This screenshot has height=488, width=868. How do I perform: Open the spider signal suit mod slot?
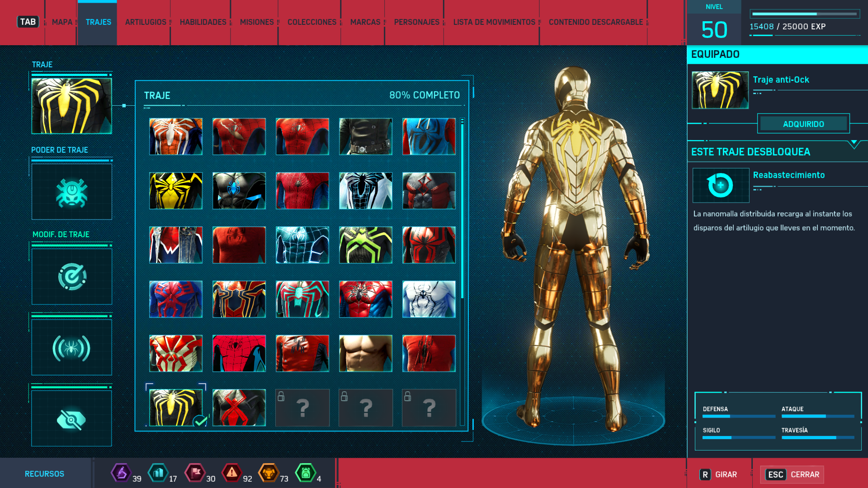[71, 347]
